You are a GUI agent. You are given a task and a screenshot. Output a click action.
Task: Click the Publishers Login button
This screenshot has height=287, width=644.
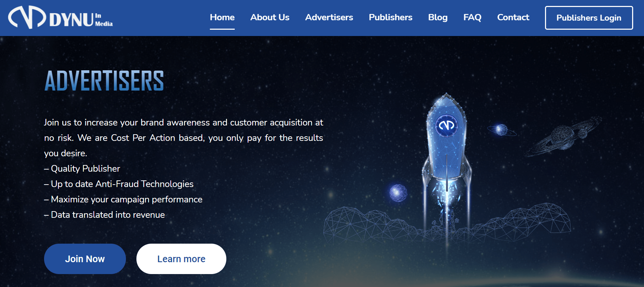[x=589, y=18]
